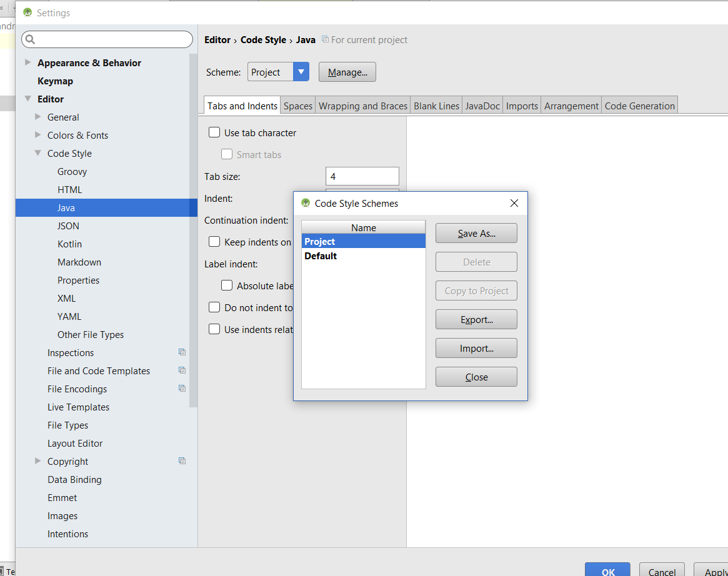Click the search magnifier icon in Settings
This screenshot has height=576, width=728.
(x=30, y=39)
